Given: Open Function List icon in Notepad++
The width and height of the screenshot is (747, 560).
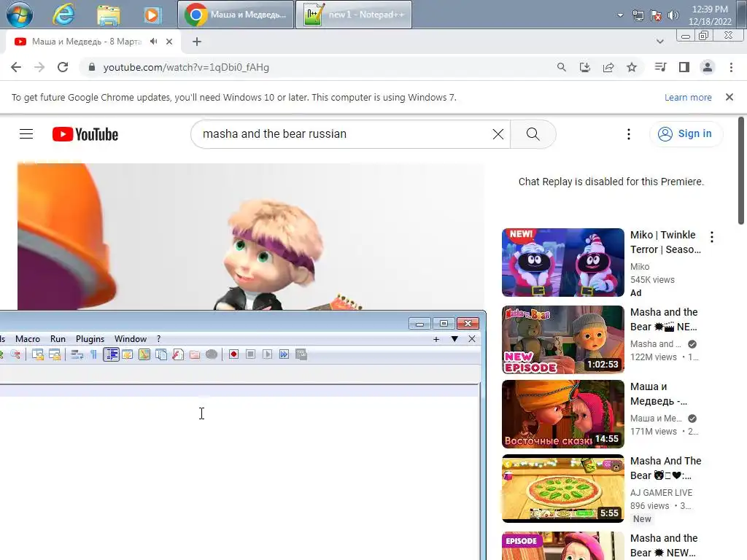Looking at the screenshot, I should click(178, 354).
